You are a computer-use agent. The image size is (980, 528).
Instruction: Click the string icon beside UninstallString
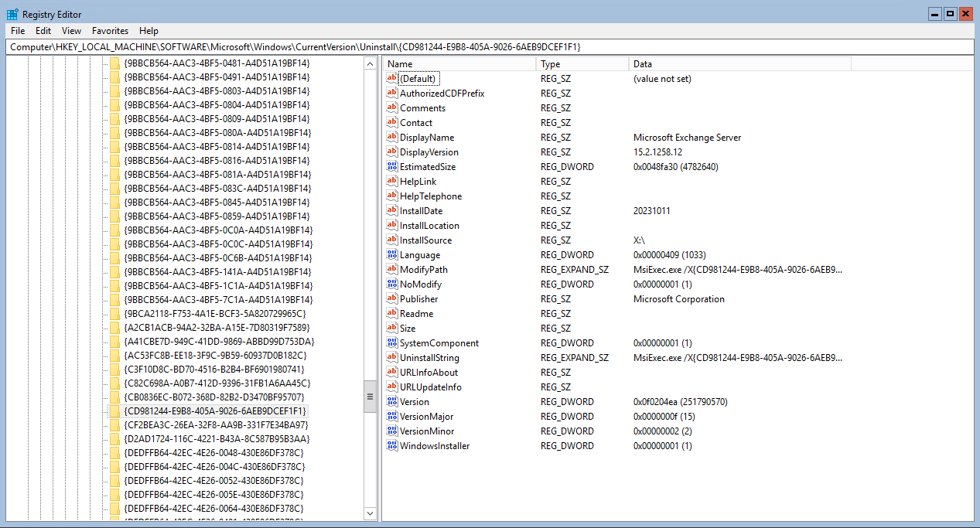click(x=392, y=357)
